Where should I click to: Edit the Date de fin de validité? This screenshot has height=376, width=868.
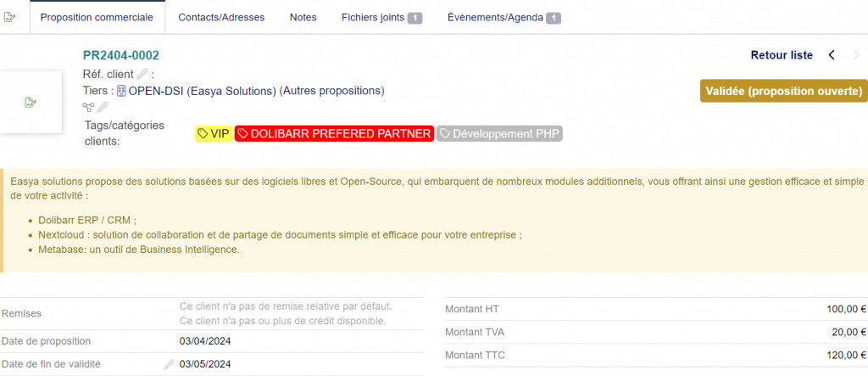click(x=170, y=364)
